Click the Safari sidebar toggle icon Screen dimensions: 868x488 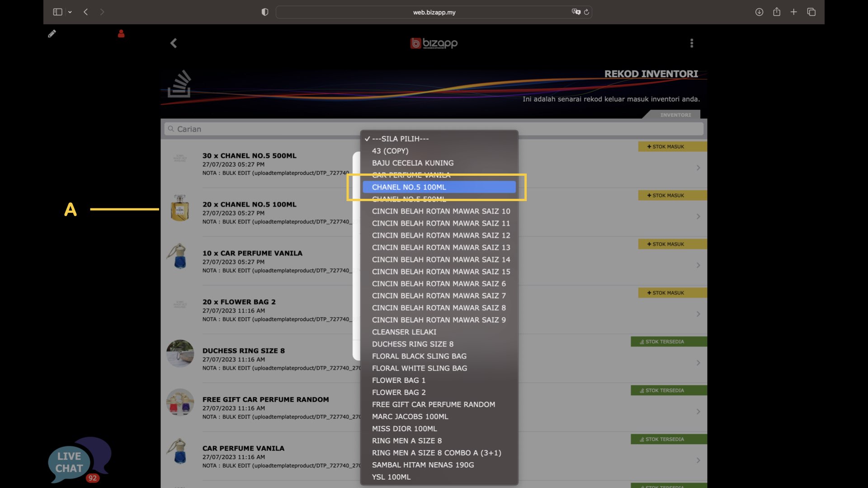(57, 12)
